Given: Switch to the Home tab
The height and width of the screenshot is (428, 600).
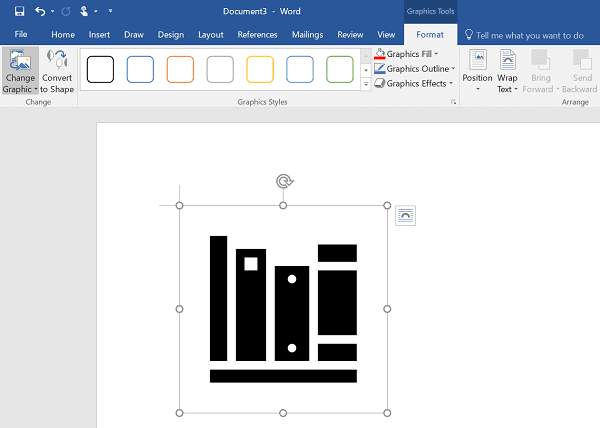Looking at the screenshot, I should 63,35.
